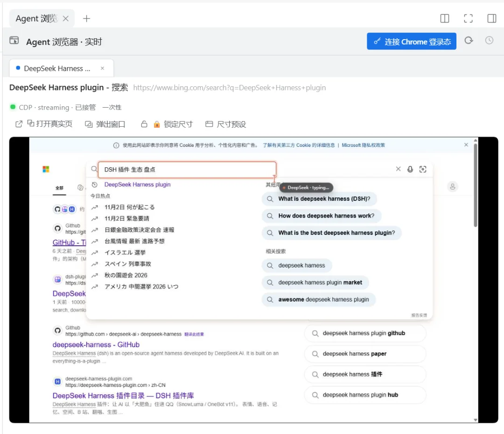Viewport: 504px width, 434px height.
Task: Click 翻译此结果 translate link
Action: (194, 334)
